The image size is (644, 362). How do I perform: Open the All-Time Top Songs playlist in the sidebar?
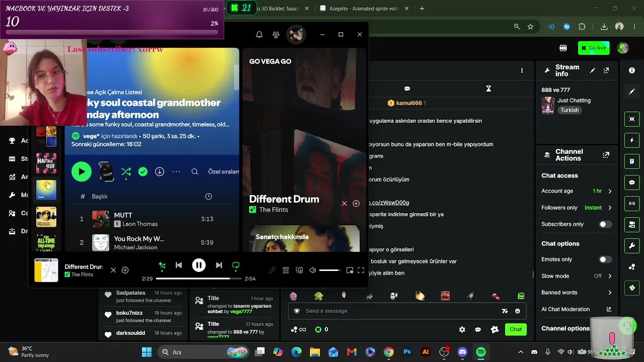point(46,243)
